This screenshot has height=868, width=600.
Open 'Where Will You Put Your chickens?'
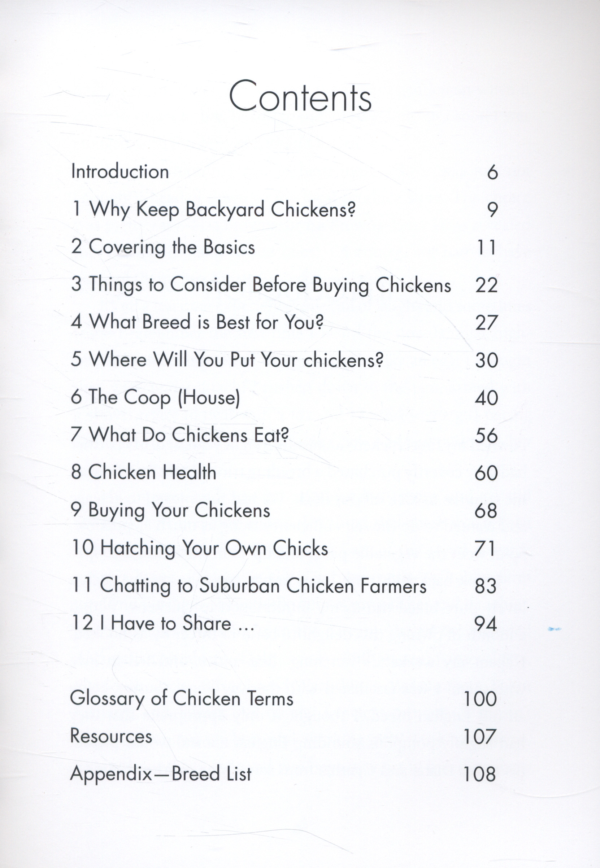[x=227, y=360]
